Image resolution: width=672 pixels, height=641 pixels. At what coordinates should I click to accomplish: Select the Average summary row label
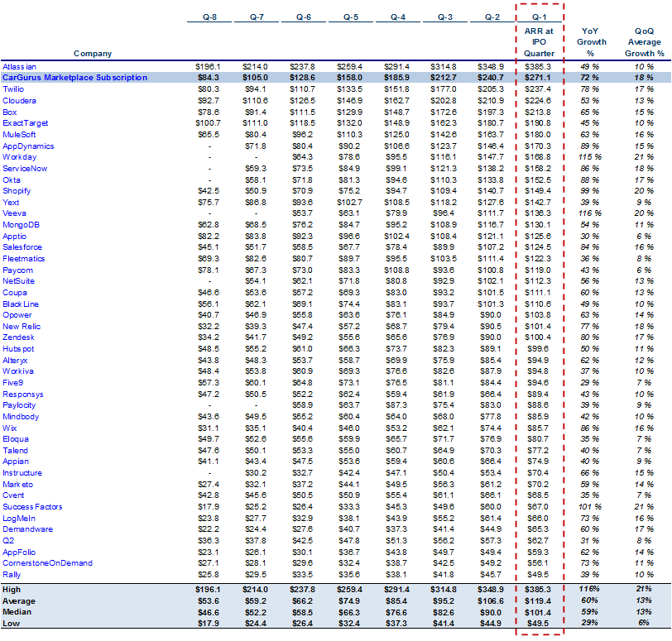19,601
